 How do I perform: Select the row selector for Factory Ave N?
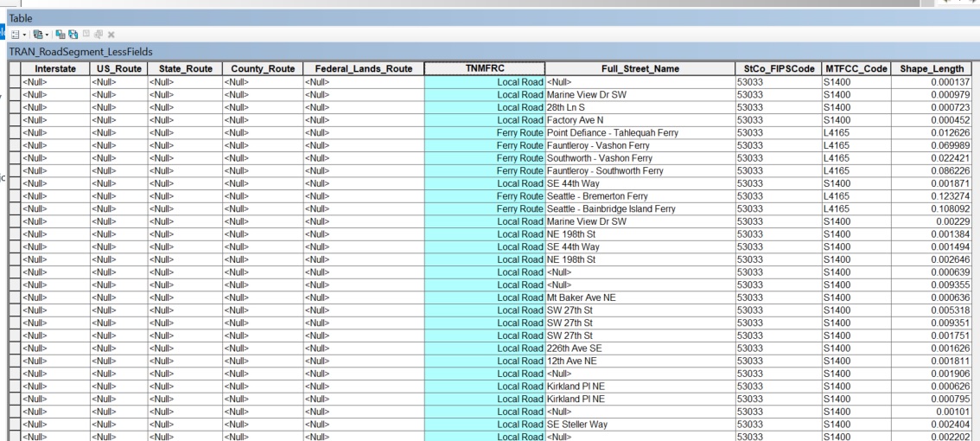(x=15, y=120)
